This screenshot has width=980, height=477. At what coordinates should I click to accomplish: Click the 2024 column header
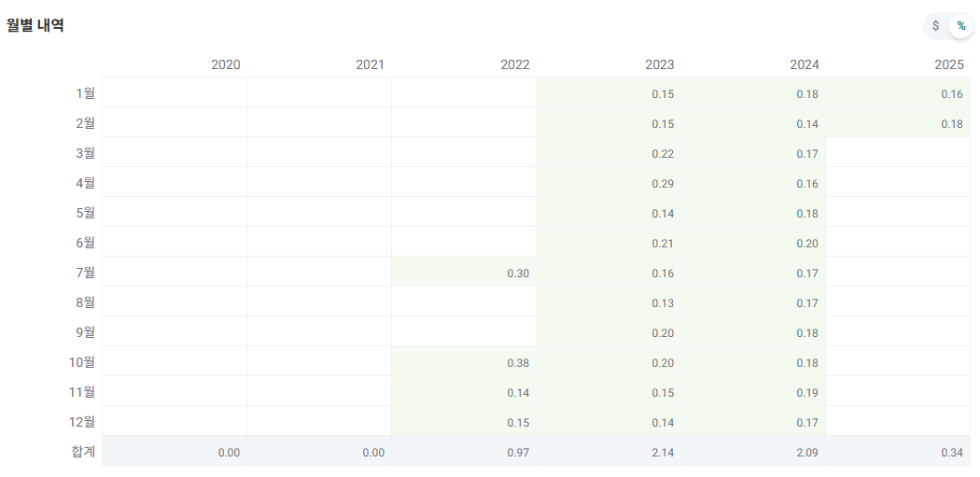coord(805,64)
